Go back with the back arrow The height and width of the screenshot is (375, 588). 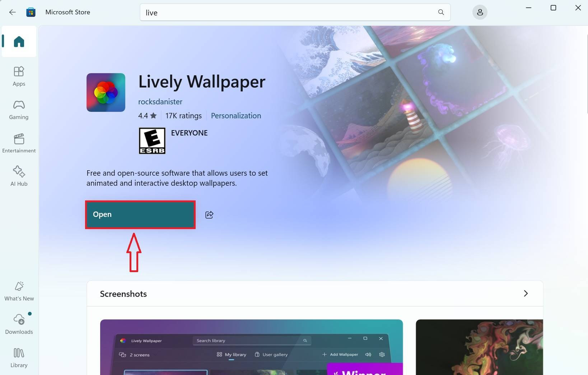click(x=13, y=12)
